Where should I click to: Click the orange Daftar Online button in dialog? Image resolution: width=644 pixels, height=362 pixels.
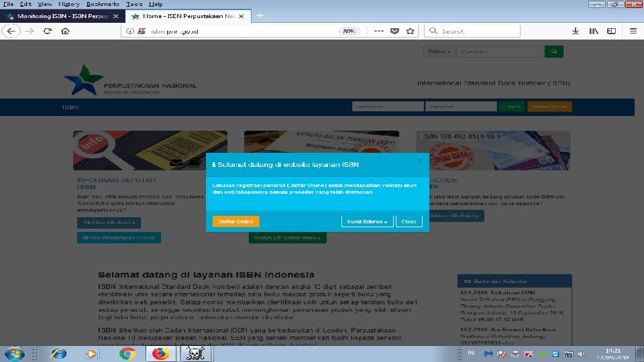235,221
